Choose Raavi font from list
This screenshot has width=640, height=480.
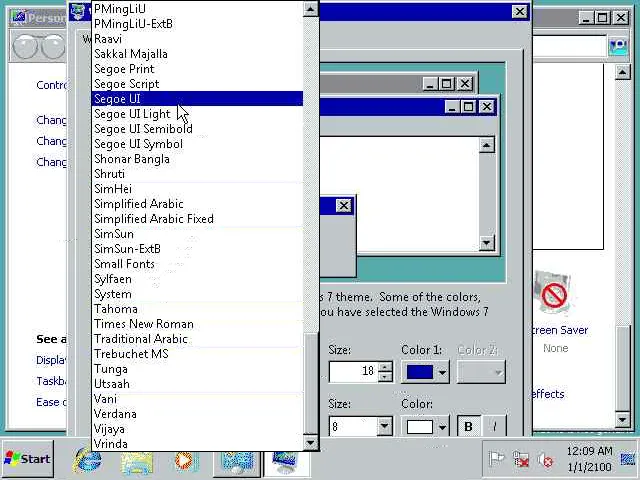[x=198, y=39]
